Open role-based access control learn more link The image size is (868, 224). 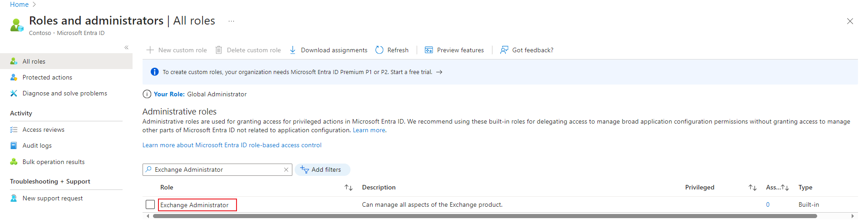(232, 145)
